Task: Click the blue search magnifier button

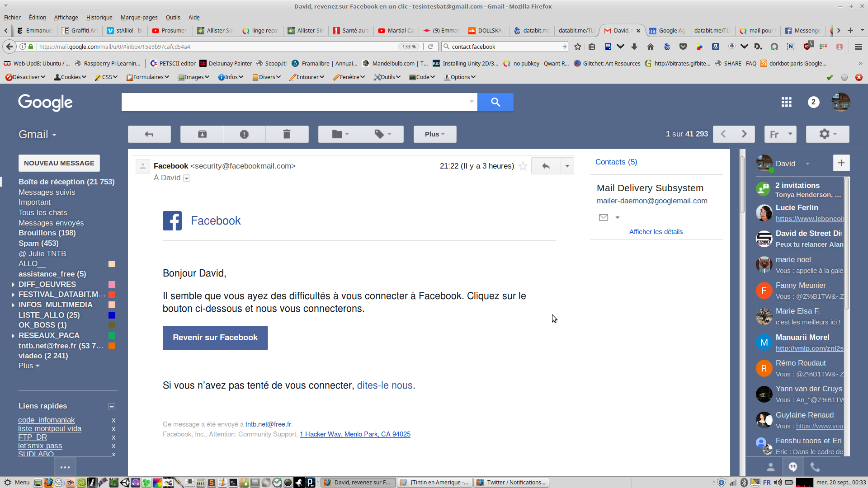Action: tap(495, 102)
